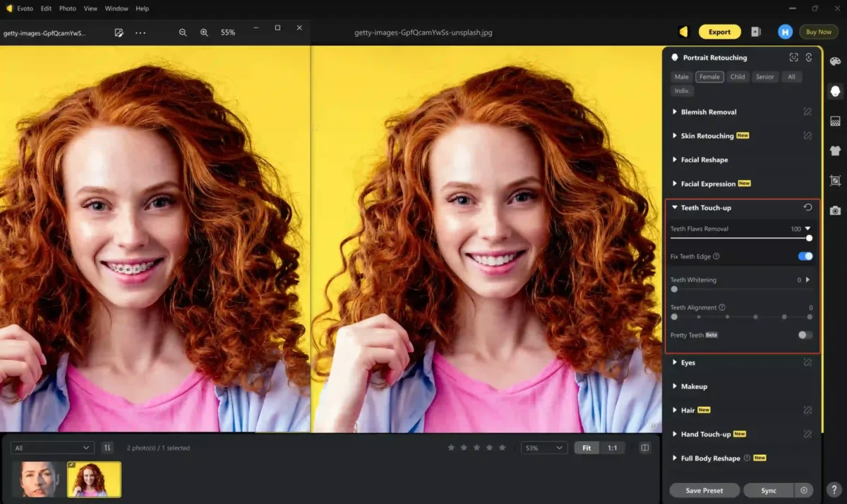
Task: Open the Photo menu
Action: (68, 8)
